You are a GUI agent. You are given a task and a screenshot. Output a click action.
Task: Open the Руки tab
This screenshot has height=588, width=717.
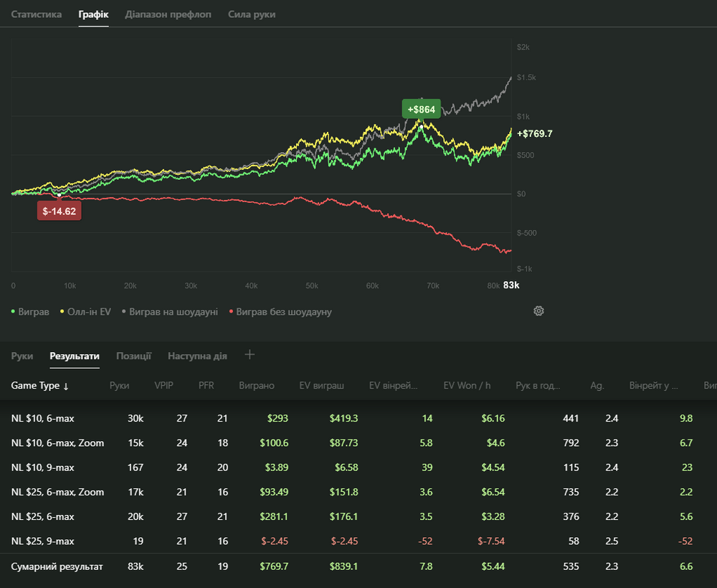22,356
